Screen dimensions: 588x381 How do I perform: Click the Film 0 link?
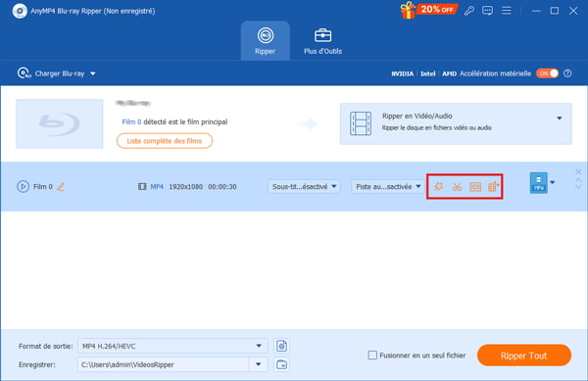[131, 121]
